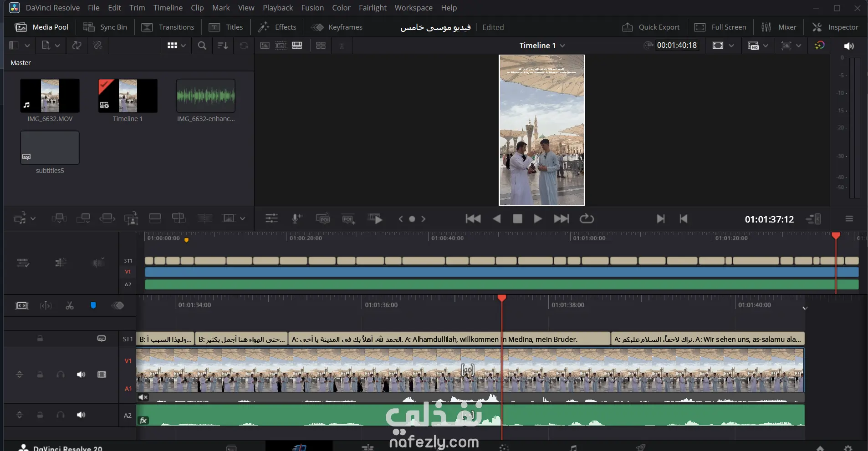868x451 pixels.
Task: Open the Fairlight menu
Action: coord(372,8)
